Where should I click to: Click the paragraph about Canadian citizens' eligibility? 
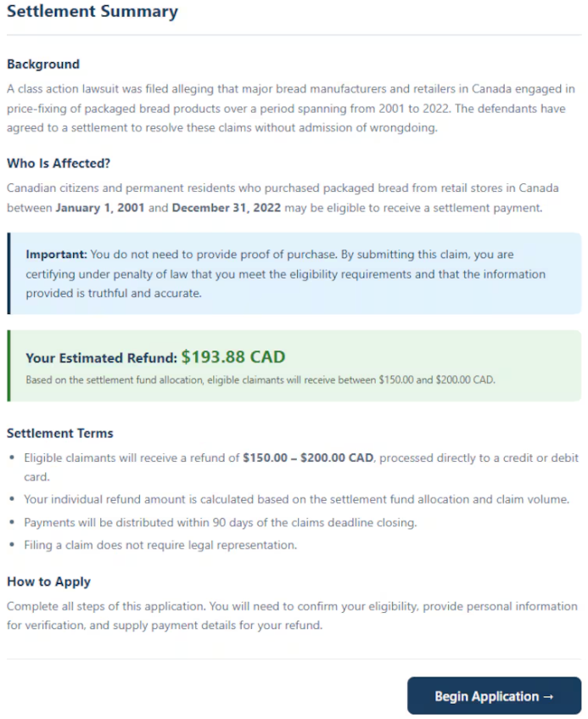coord(283,198)
